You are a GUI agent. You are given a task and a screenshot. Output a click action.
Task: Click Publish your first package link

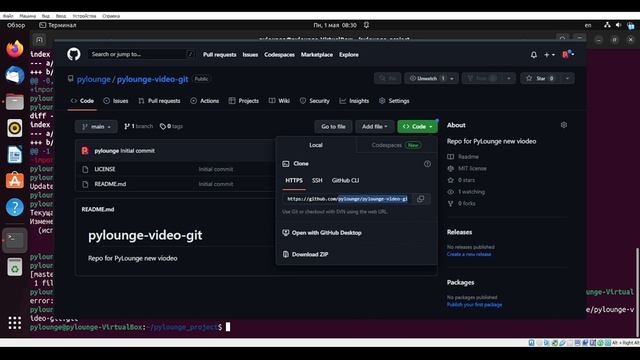(474, 305)
